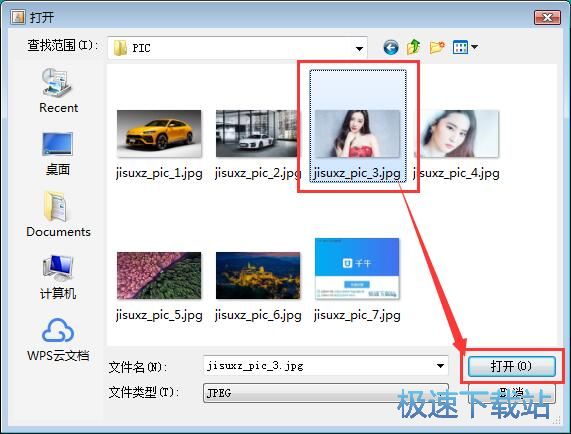Select the white car thumbnail jisuxz_pic_2
The height and width of the screenshot is (434, 571).
[258, 133]
